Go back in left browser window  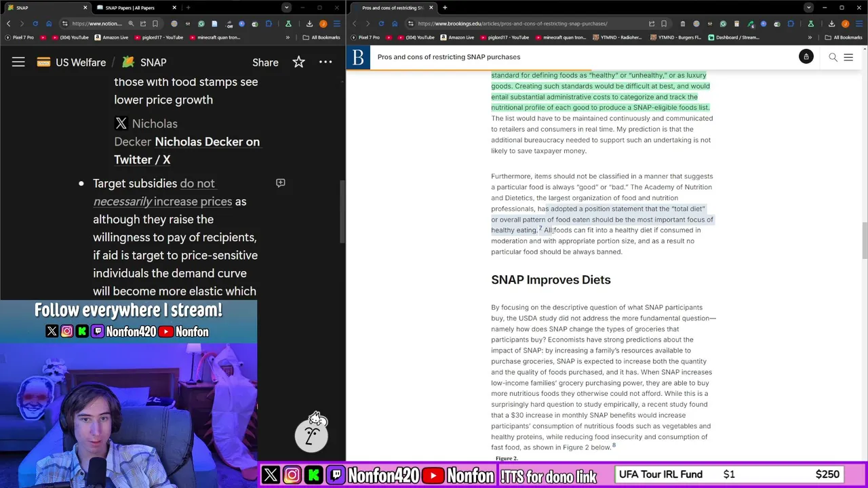(9, 24)
